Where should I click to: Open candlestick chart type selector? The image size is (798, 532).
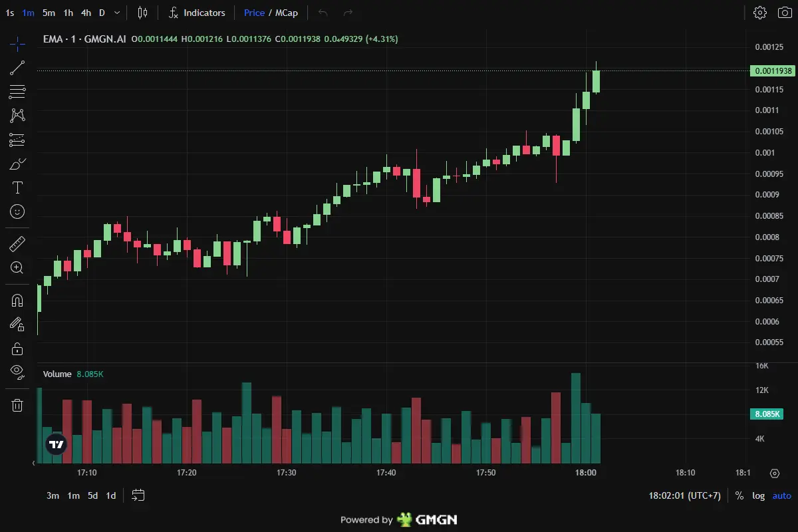[x=143, y=13]
